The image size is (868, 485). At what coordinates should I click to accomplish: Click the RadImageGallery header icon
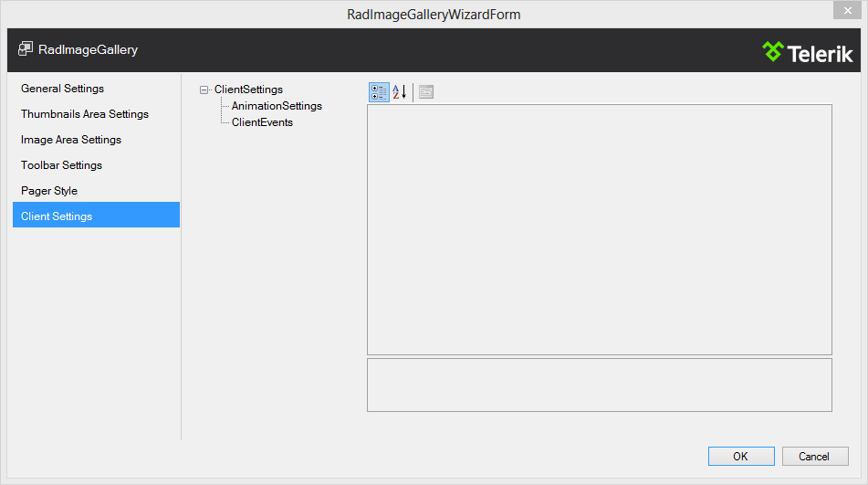(26, 49)
